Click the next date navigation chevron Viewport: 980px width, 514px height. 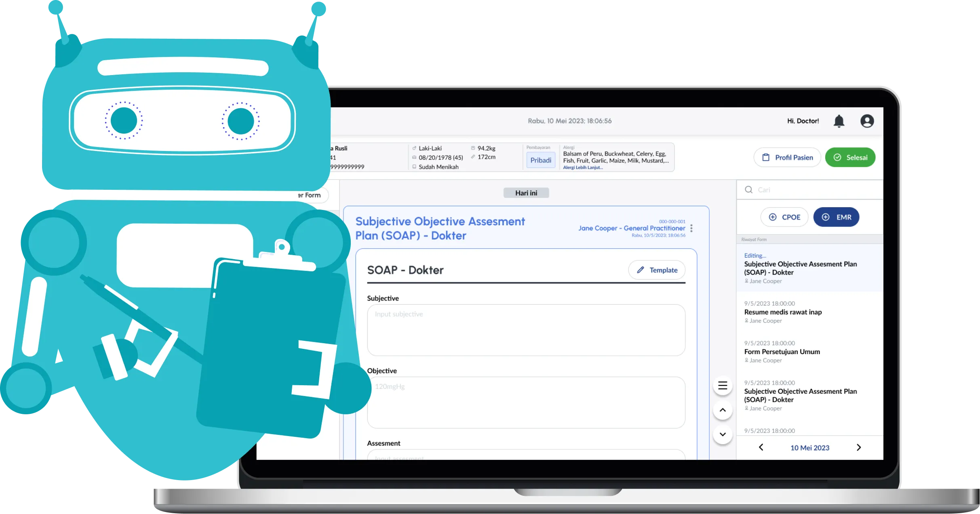(x=859, y=447)
